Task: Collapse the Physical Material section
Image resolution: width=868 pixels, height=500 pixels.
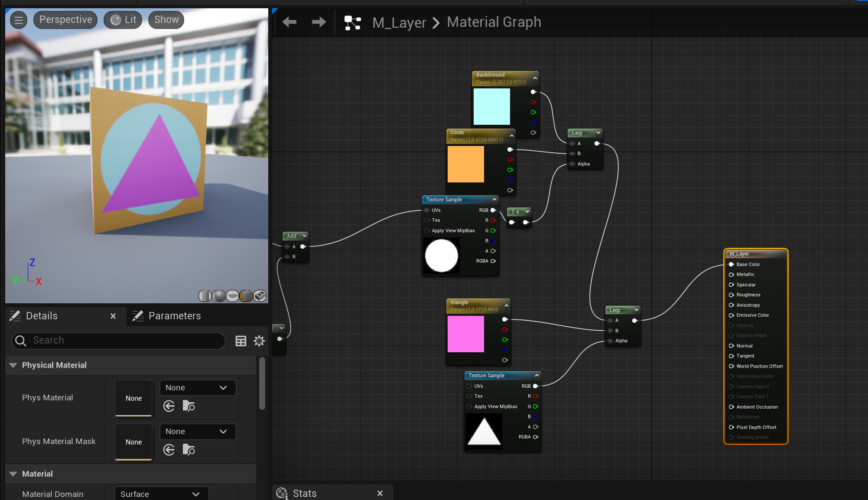Action: [13, 365]
